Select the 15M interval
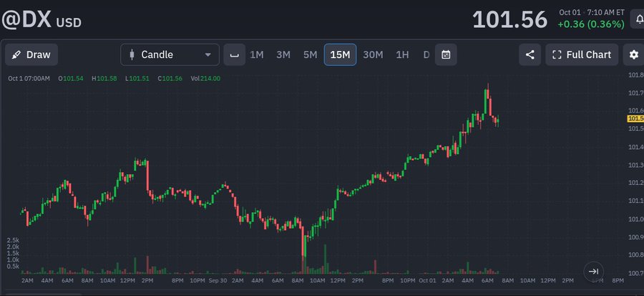Screen dimensions: 644x296 [x=340, y=54]
